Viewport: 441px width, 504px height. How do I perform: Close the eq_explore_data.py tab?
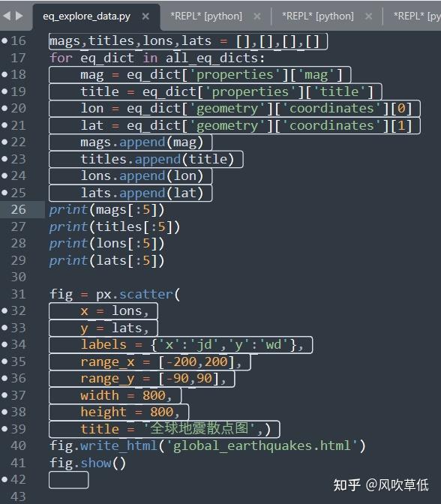click(145, 16)
